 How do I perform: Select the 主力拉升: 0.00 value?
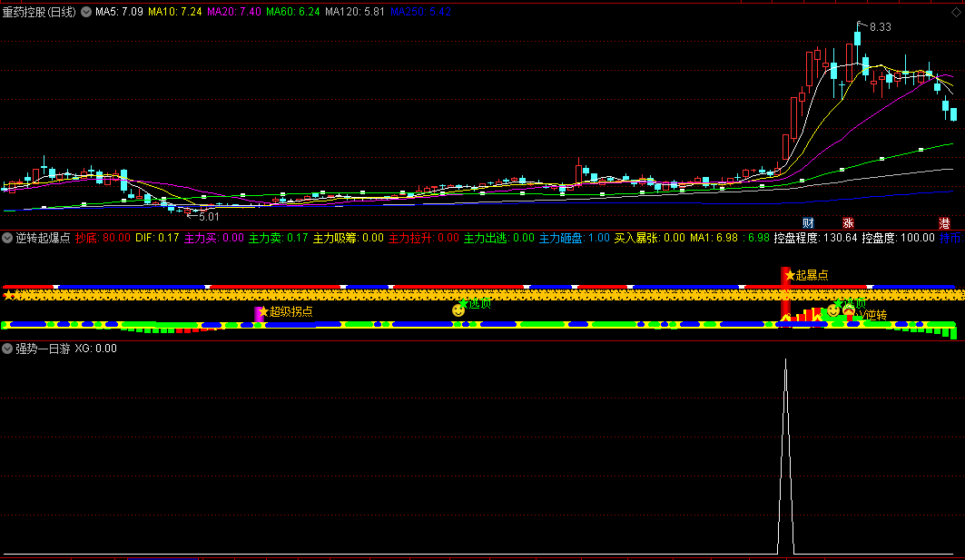tap(424, 238)
